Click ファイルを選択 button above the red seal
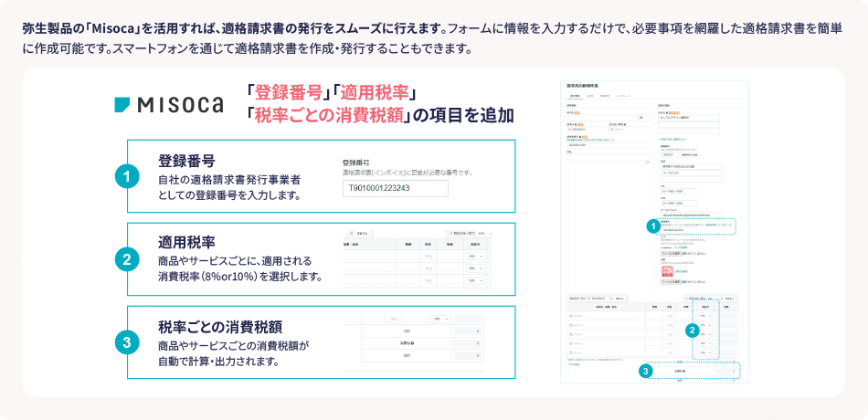The height and width of the screenshot is (420, 868). coord(671,254)
